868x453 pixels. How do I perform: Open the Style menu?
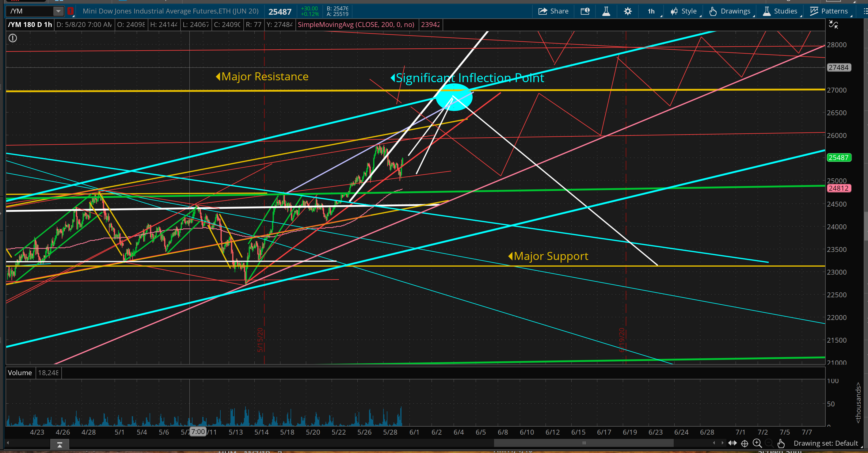(684, 11)
